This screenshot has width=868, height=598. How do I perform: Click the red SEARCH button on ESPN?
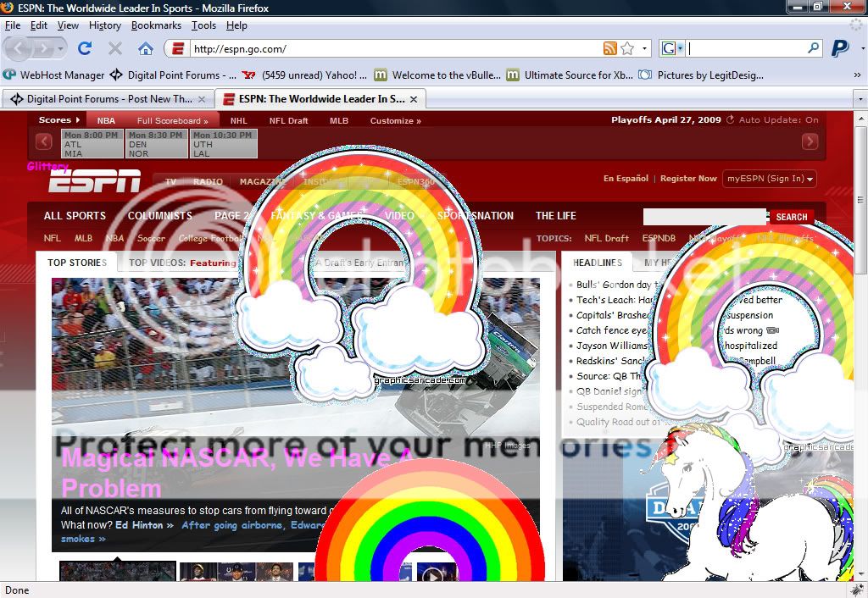click(x=791, y=217)
